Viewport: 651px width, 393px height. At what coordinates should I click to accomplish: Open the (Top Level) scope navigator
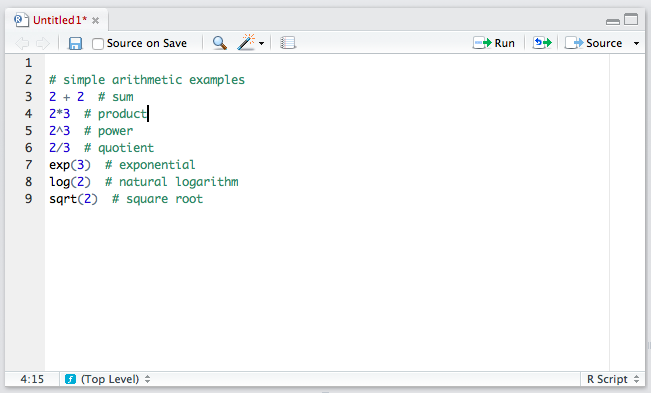[108, 379]
